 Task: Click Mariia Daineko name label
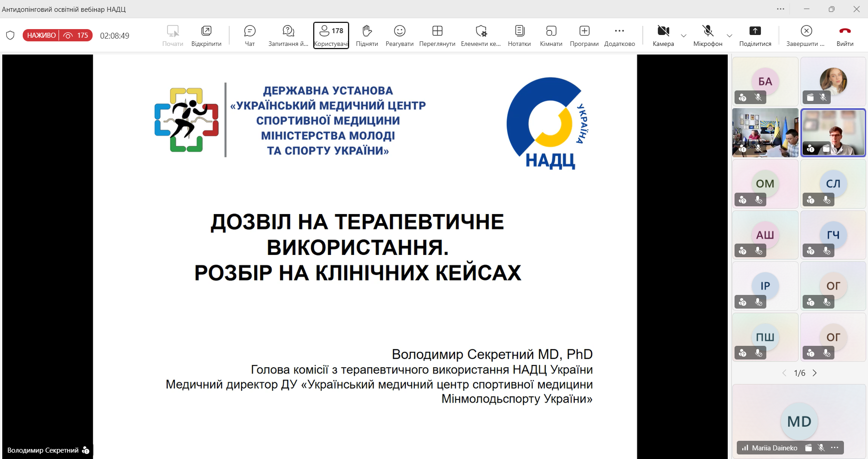pos(774,448)
